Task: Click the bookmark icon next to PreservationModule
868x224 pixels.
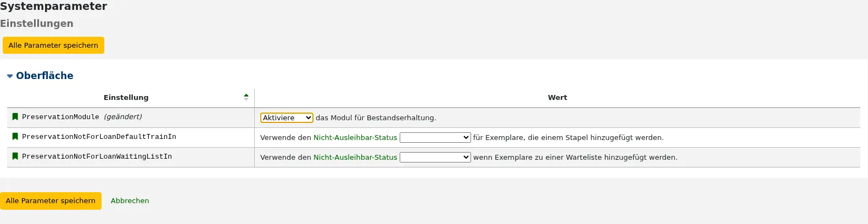Action: pos(15,117)
